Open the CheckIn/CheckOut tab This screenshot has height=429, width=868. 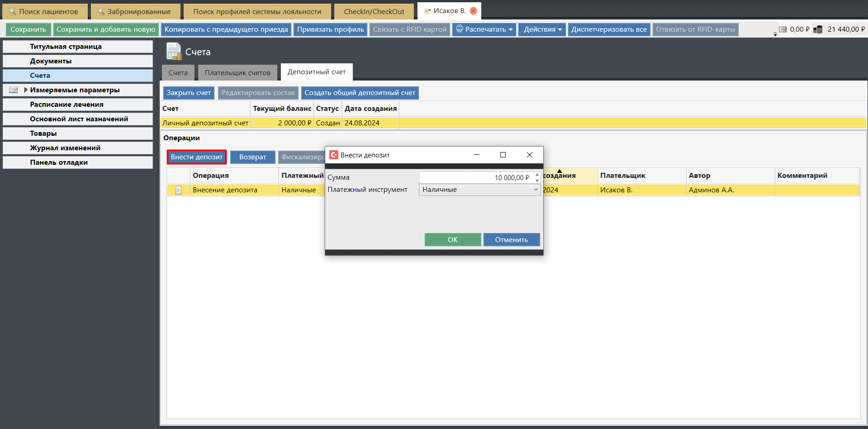374,11
